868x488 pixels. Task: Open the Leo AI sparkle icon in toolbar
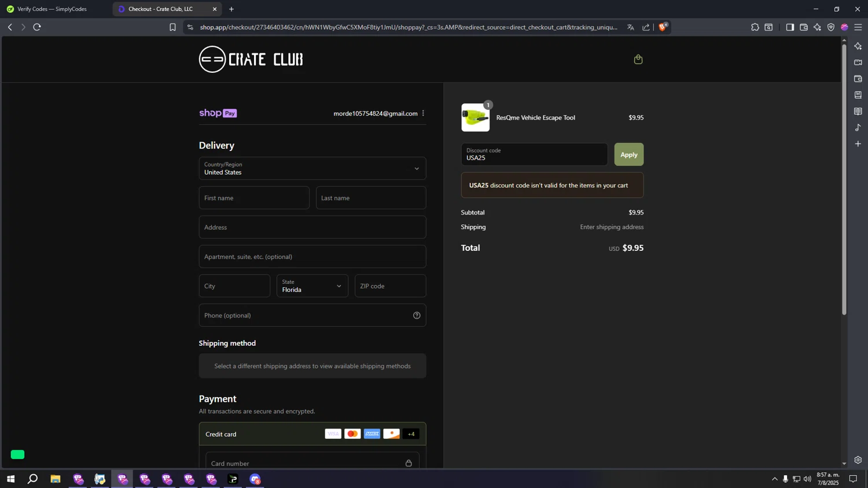click(817, 27)
